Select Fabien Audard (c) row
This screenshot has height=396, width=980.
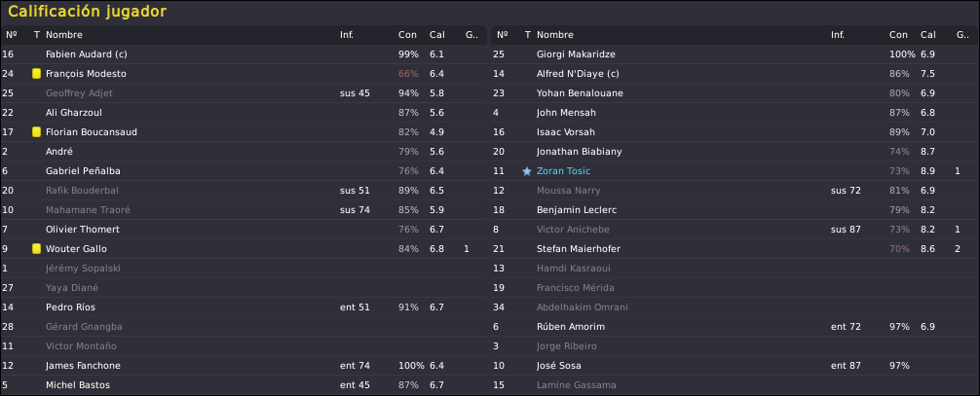(244, 54)
